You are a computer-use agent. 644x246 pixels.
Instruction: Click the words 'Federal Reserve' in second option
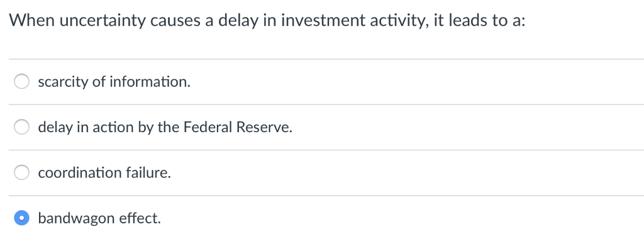(237, 127)
